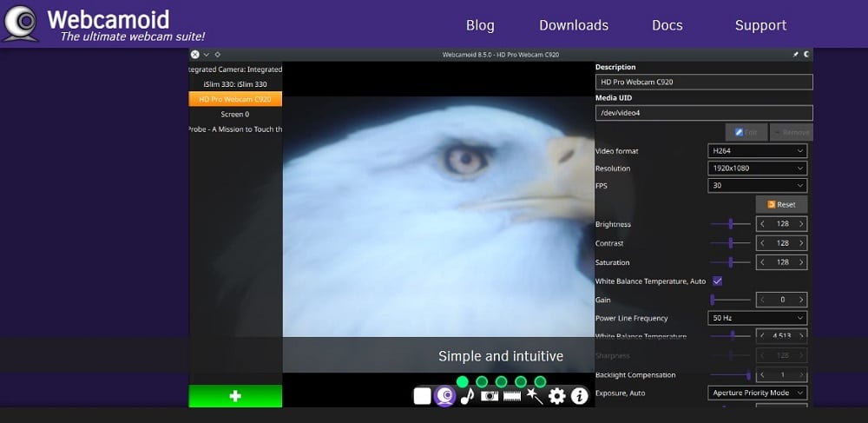
Task: Take a photo with the camera icon
Action: tap(490, 396)
